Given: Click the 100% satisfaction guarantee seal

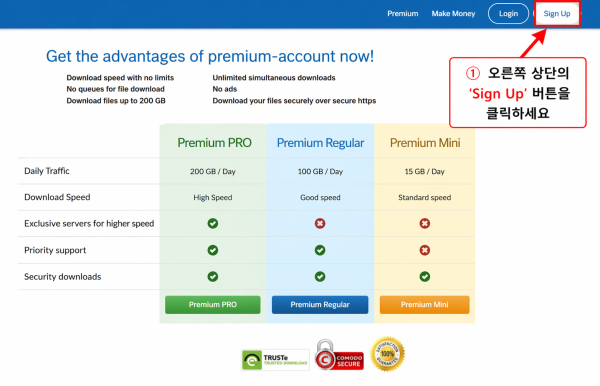Looking at the screenshot, I should click(388, 354).
